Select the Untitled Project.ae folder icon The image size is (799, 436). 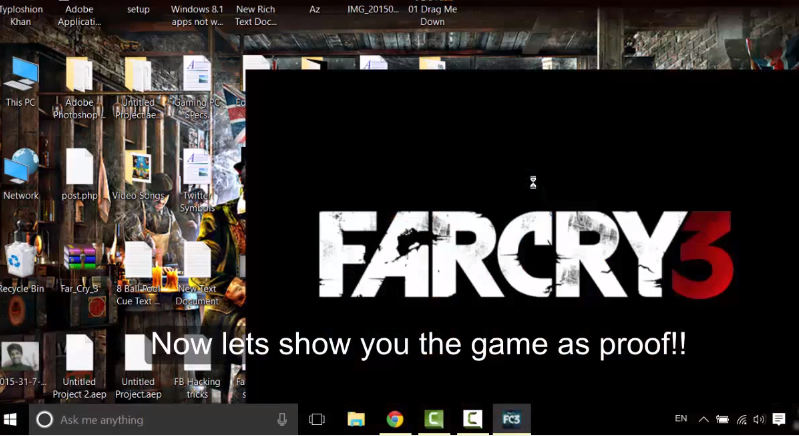[138, 75]
